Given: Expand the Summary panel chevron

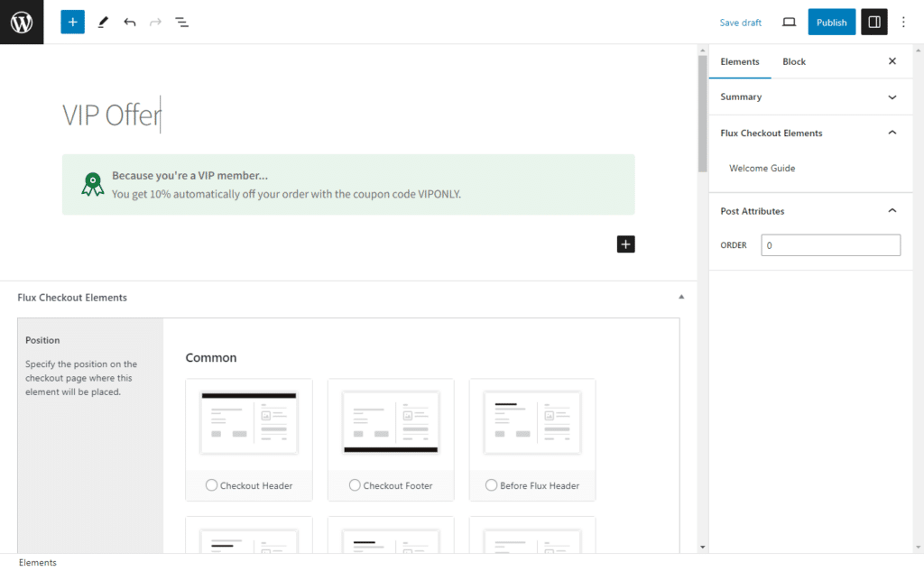Looking at the screenshot, I should click(x=892, y=97).
